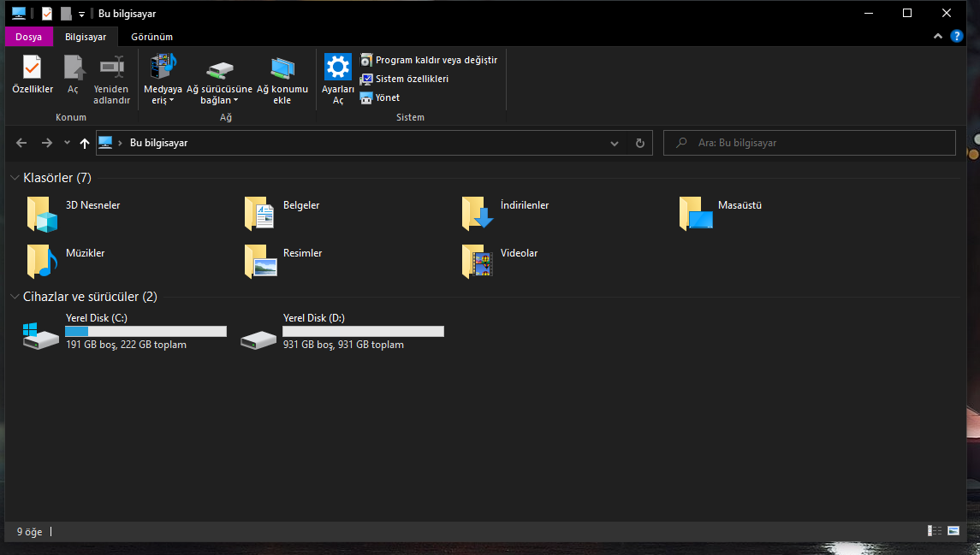980x555 pixels.
Task: Select the Müzikler folder
Action: pyautogui.click(x=66, y=261)
